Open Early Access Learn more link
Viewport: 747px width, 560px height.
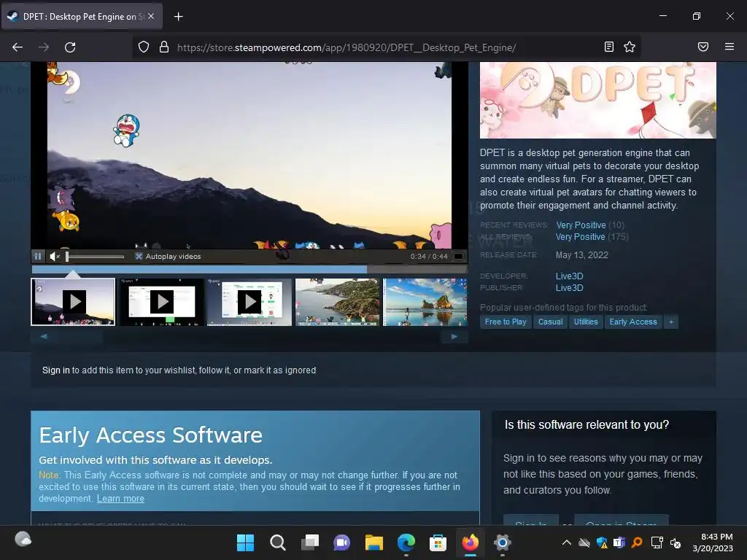pyautogui.click(x=120, y=499)
